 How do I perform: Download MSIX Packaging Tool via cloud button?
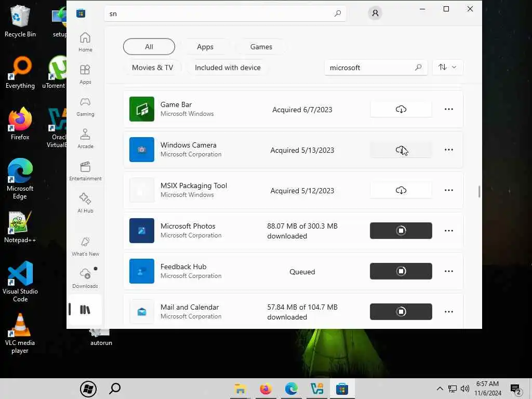[x=401, y=190]
